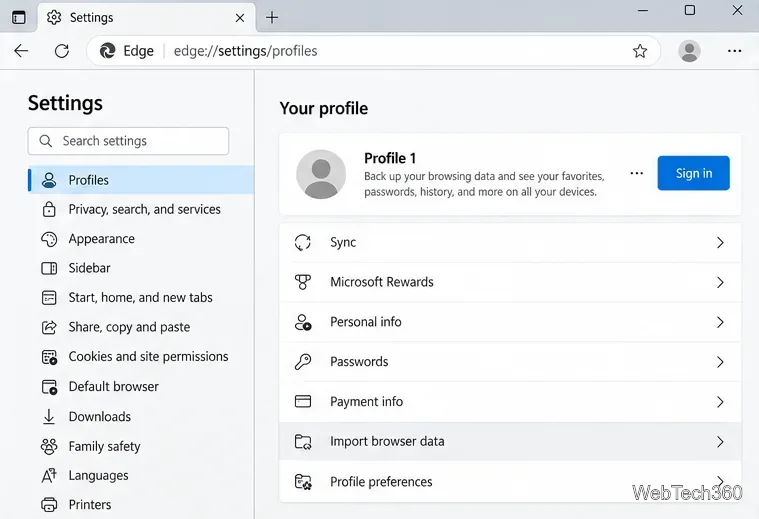The height and width of the screenshot is (519, 759).
Task: Open Start, home, and new tabs
Action: coord(141,297)
